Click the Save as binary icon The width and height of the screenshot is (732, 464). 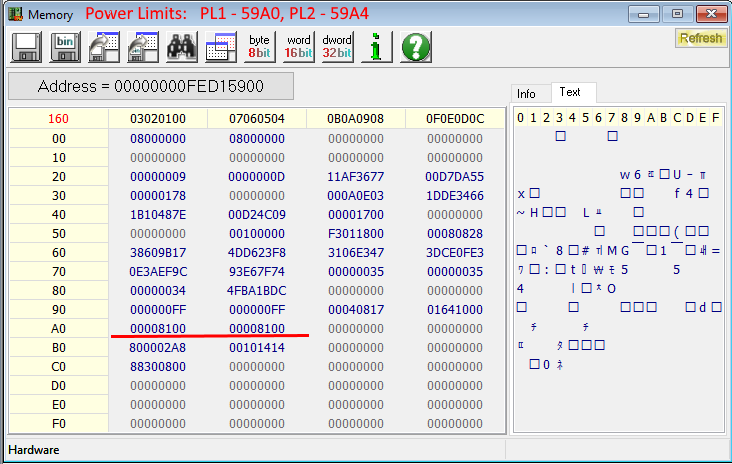click(65, 47)
